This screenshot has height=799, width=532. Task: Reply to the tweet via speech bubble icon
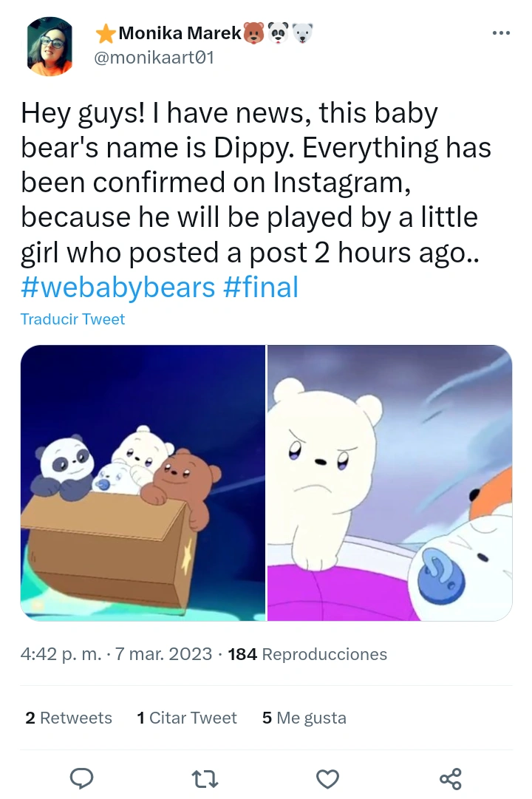[x=81, y=778]
